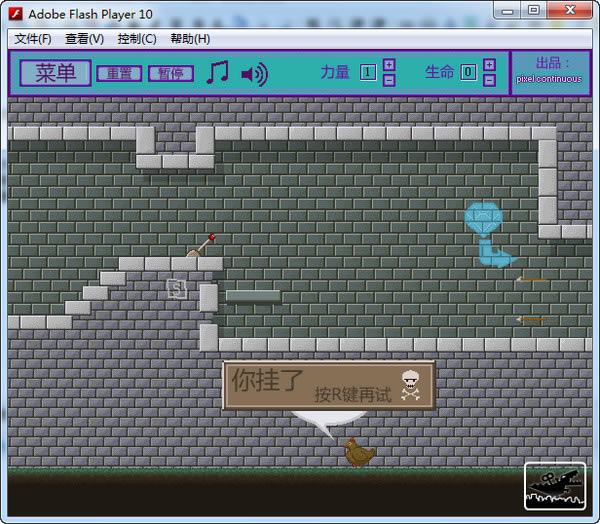600x524 pixels.
Task: Click the lever switch with red knob
Action: click(199, 247)
